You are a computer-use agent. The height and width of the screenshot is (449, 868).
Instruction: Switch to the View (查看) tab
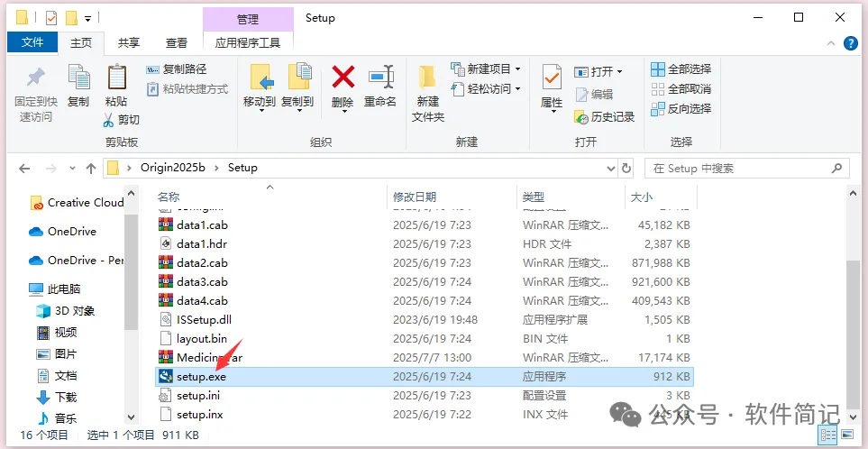(x=177, y=42)
